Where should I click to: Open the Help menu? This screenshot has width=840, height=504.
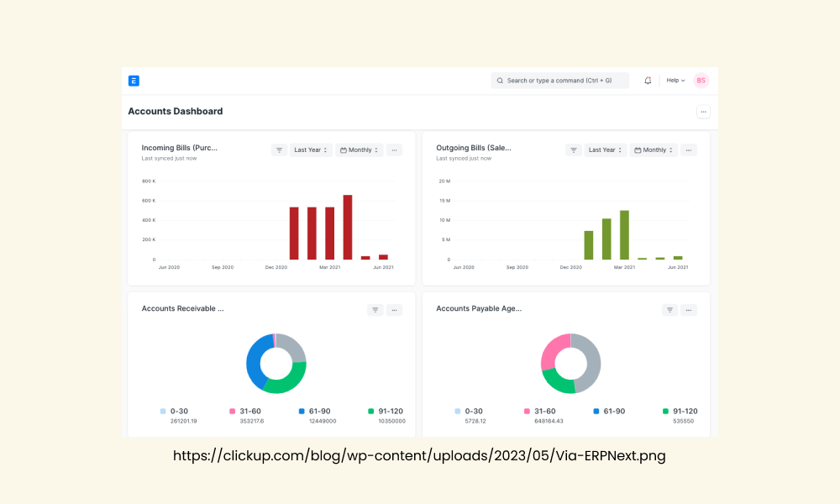(675, 81)
